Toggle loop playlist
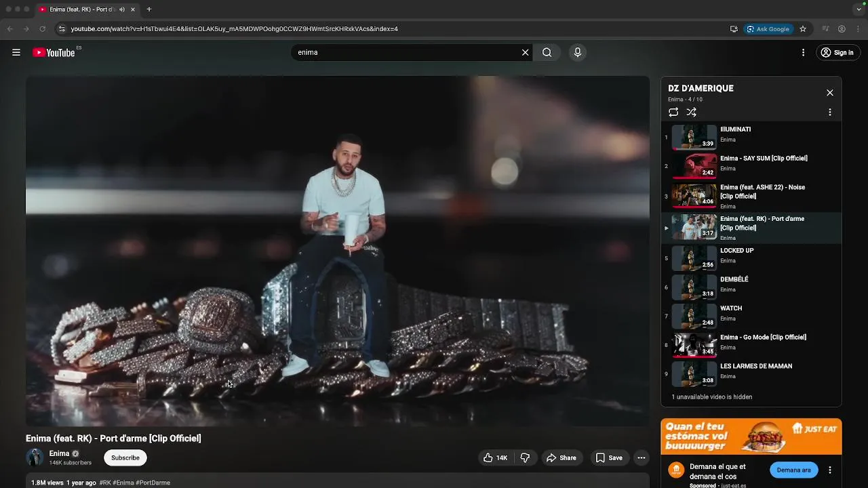 (673, 112)
